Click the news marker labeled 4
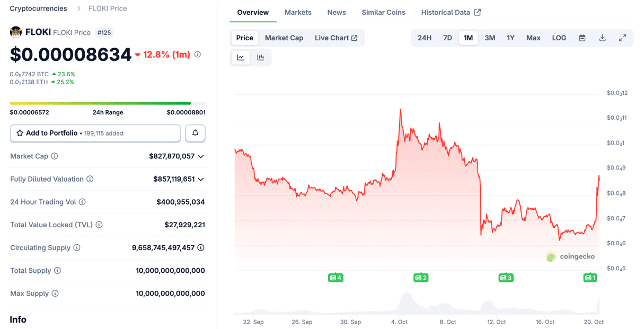 pyautogui.click(x=336, y=278)
